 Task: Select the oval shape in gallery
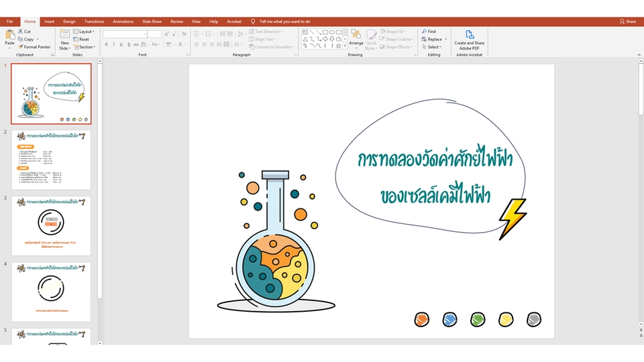(x=332, y=32)
